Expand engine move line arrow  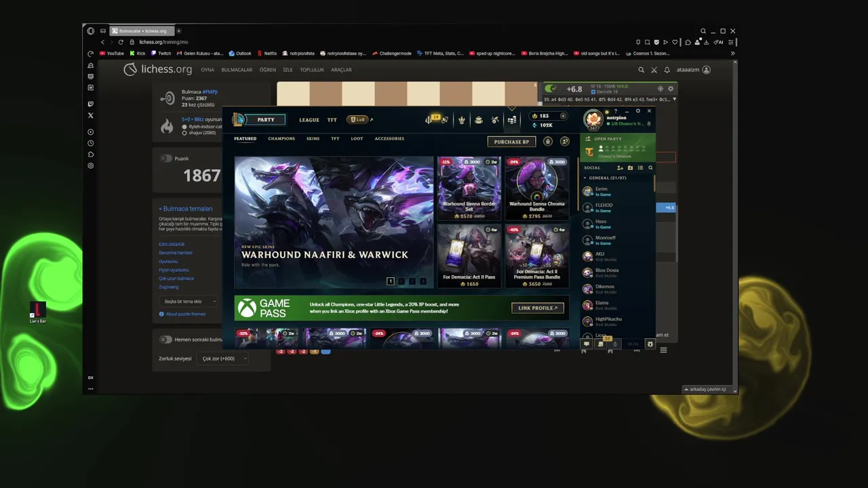point(674,100)
